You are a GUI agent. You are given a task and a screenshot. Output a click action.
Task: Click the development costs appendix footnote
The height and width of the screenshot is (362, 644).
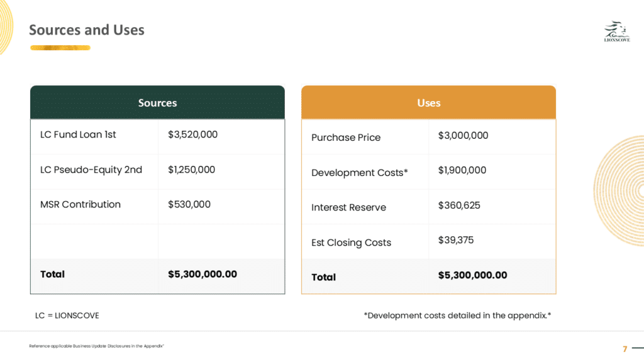point(457,315)
